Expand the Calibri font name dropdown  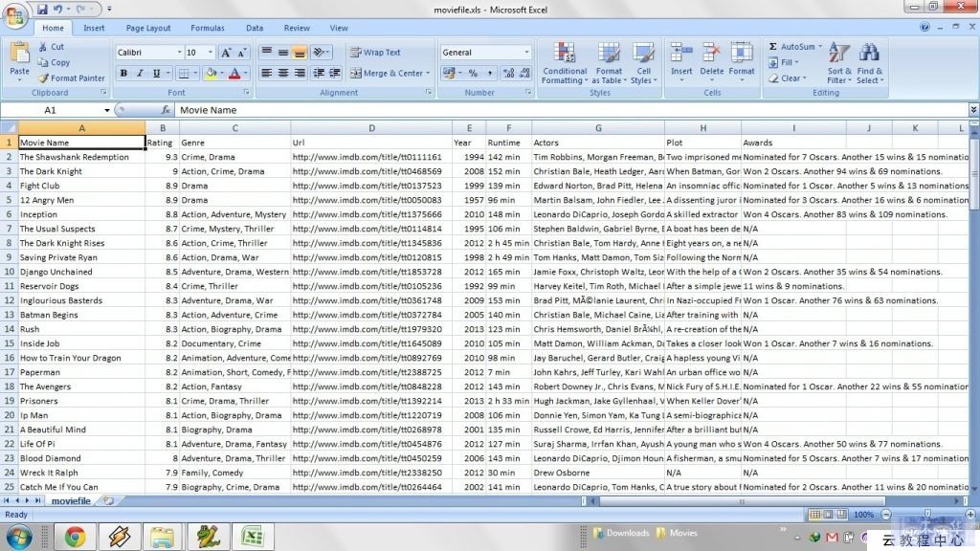178,53
